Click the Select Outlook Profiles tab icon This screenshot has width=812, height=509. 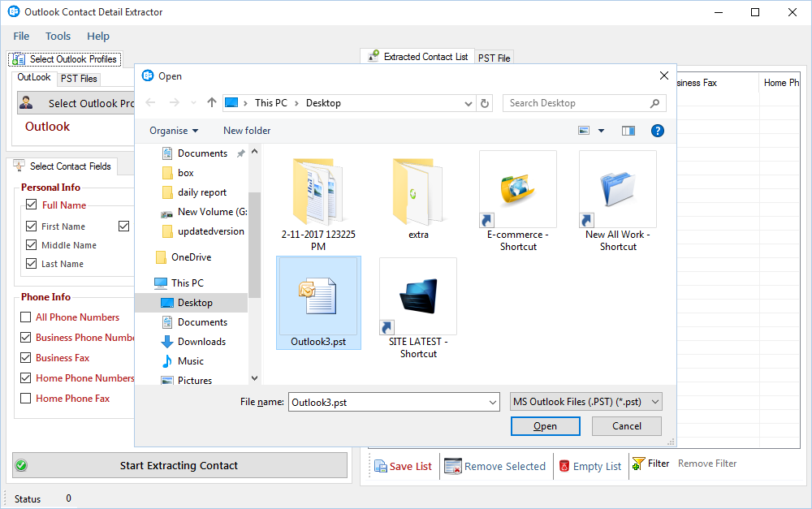coord(18,59)
